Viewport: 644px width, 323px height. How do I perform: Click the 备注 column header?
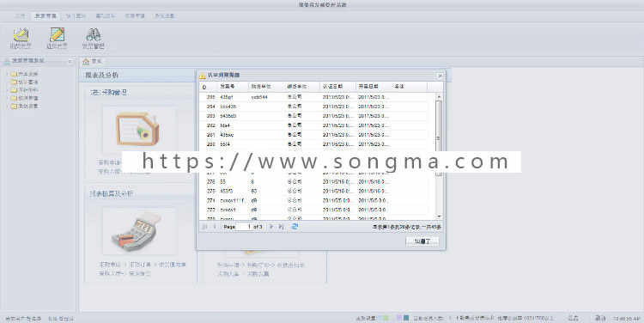(x=409, y=87)
